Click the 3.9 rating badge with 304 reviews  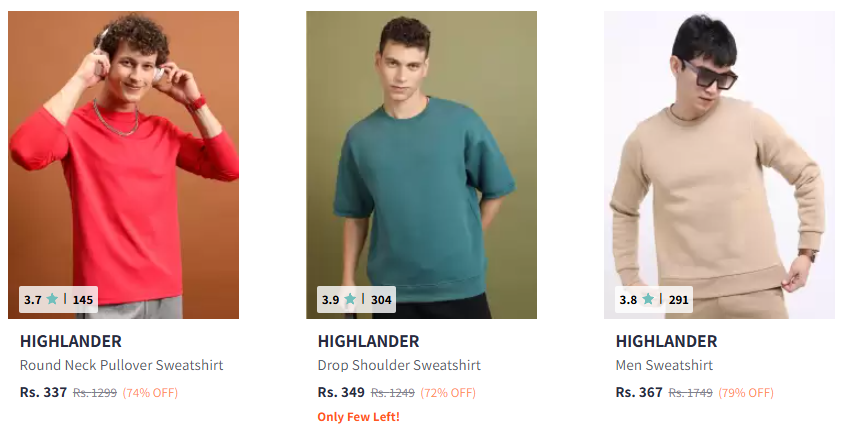[x=357, y=300]
